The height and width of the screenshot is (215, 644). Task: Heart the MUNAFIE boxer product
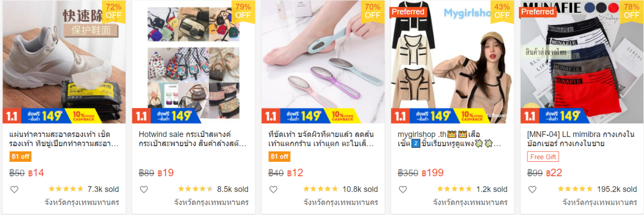(532, 189)
